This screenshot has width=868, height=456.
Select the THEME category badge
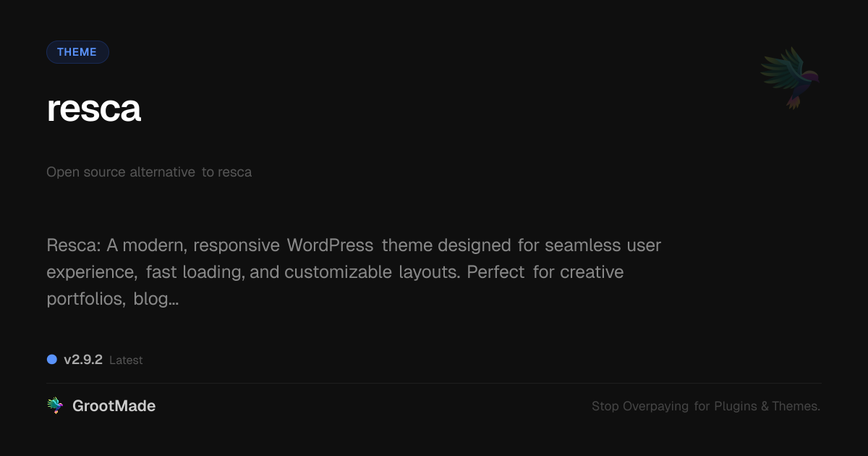pyautogui.click(x=77, y=52)
